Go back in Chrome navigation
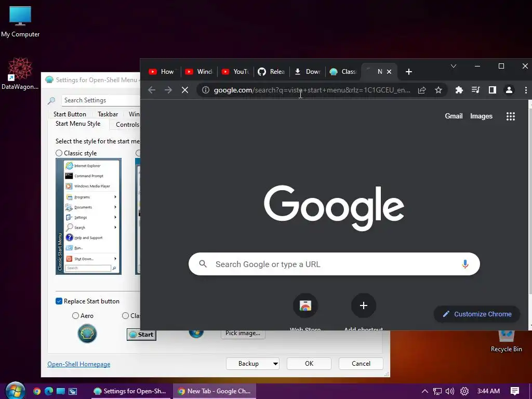Image resolution: width=532 pixels, height=399 pixels. pyautogui.click(x=152, y=90)
